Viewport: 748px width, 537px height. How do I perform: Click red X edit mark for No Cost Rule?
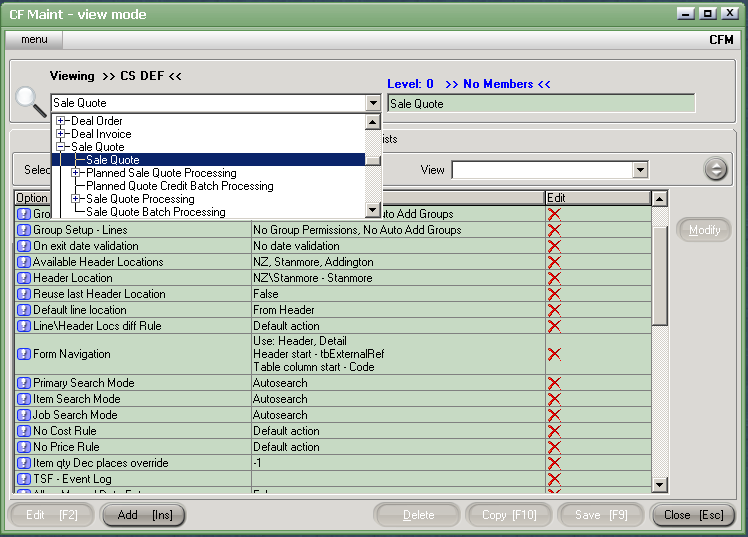pyautogui.click(x=554, y=431)
